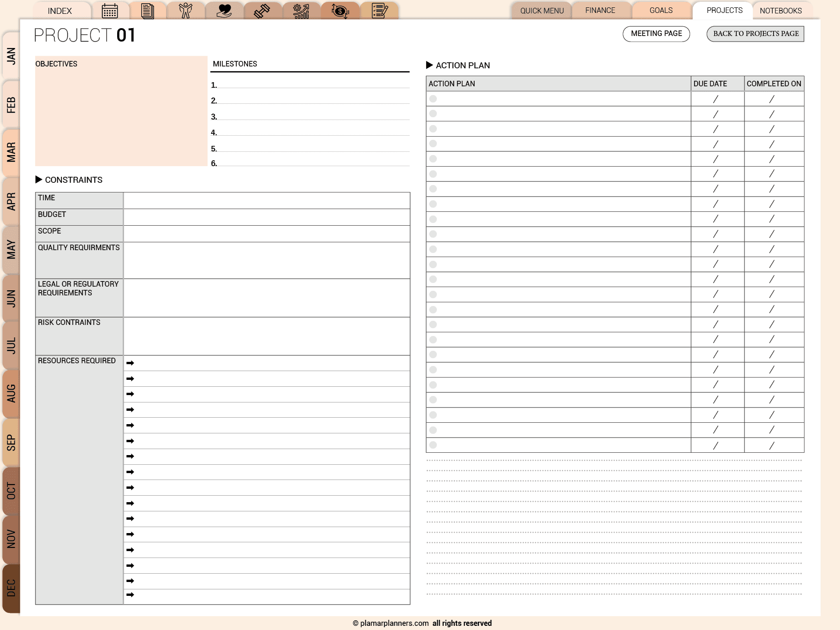Screen dimensions: 840x630
Task: Tick the last action plan row circle
Action: [x=433, y=445]
